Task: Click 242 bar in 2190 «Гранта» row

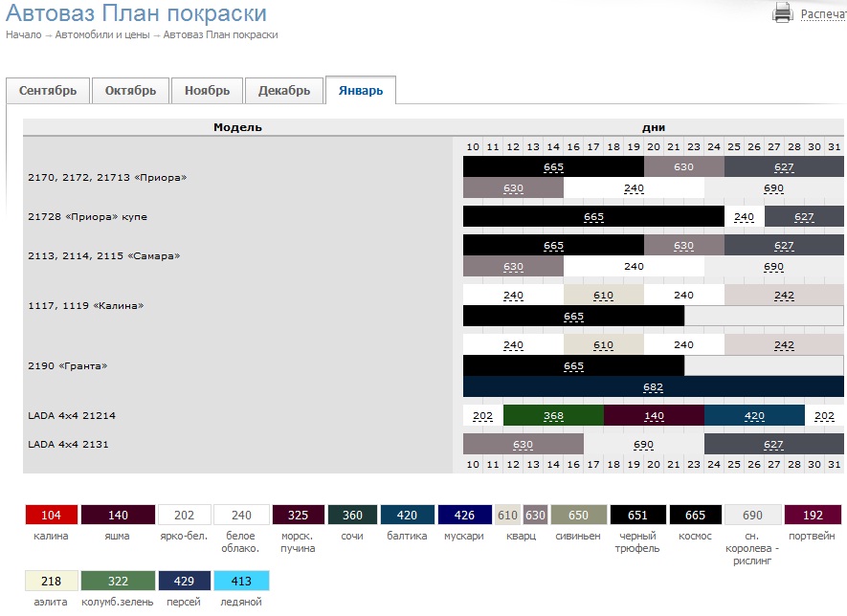Action: point(784,344)
